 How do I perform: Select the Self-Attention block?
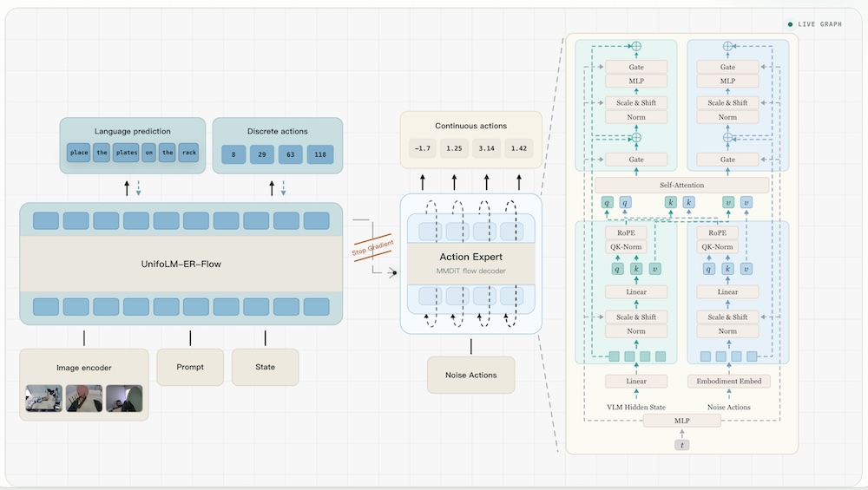point(682,186)
